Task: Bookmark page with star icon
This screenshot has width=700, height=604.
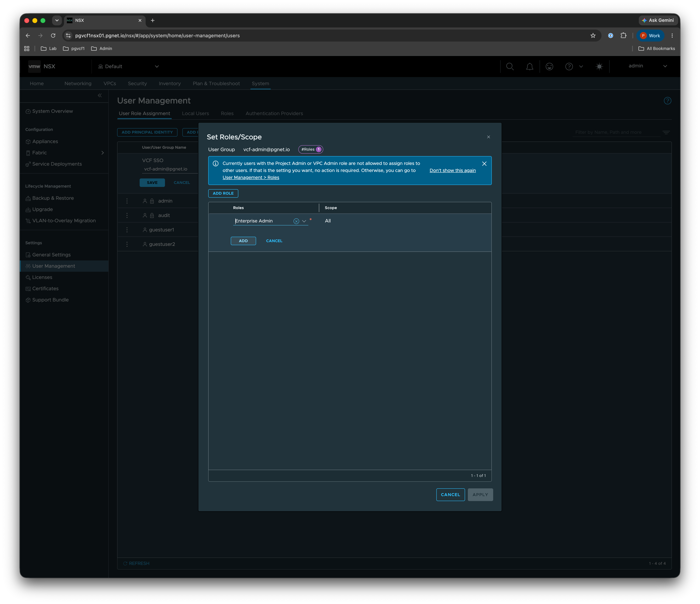Action: pos(593,36)
